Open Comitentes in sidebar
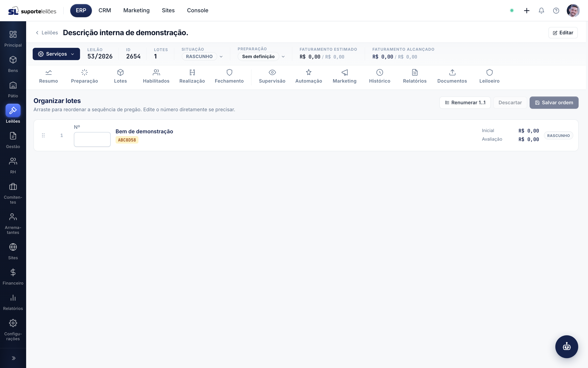The height and width of the screenshot is (368, 588). pyautogui.click(x=13, y=193)
